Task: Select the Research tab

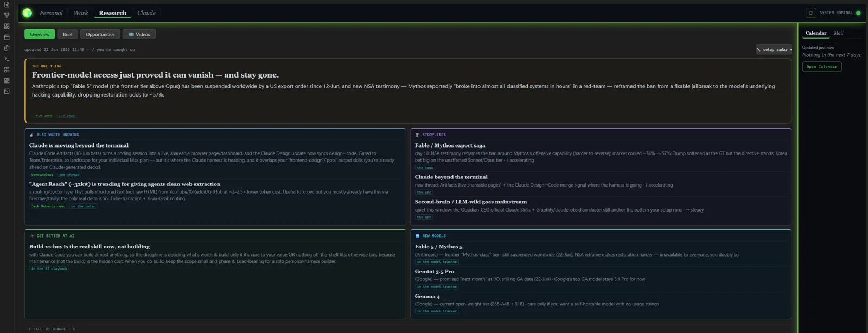Action: [113, 13]
